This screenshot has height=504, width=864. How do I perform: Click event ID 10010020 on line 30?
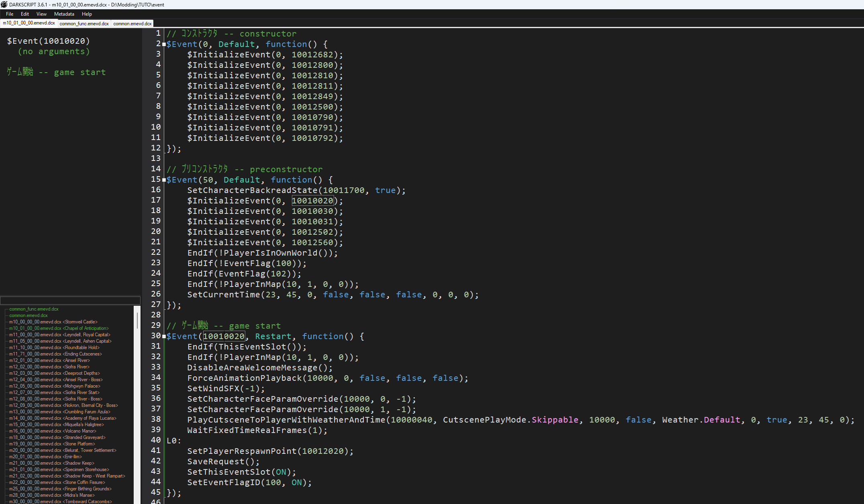pos(224,337)
